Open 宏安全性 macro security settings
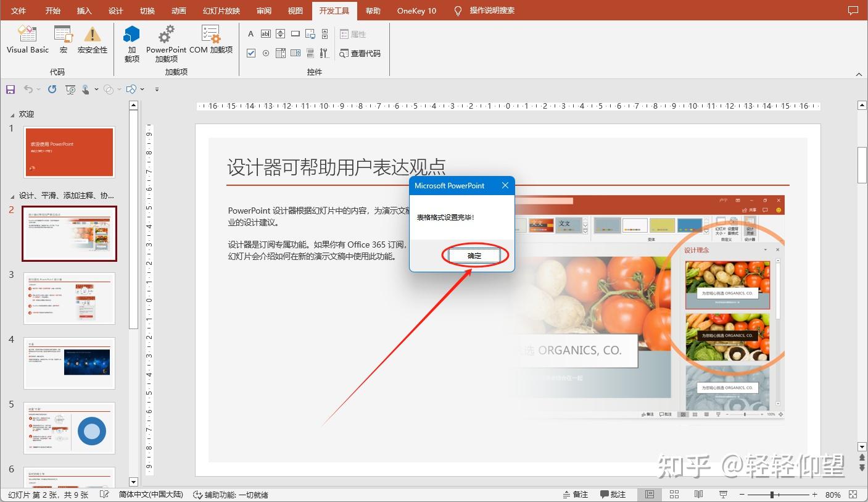The height and width of the screenshot is (502, 868). click(93, 40)
